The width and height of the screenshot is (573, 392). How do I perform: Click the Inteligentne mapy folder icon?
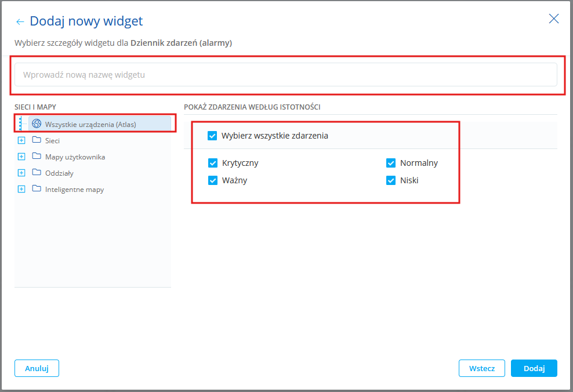point(37,189)
